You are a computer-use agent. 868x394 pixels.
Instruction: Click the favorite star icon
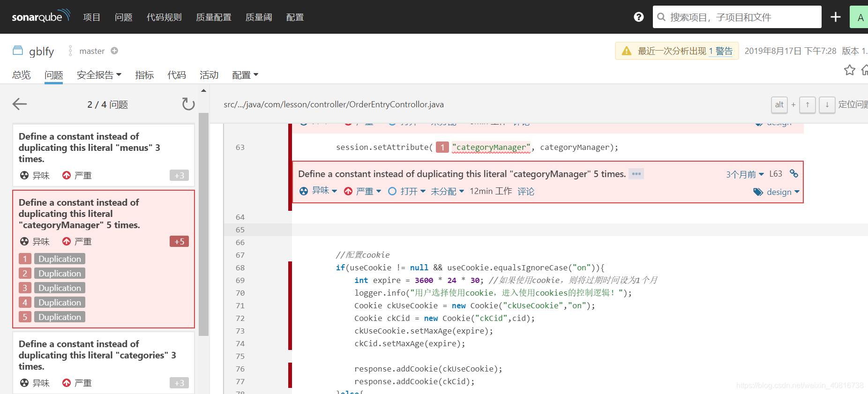[849, 70]
